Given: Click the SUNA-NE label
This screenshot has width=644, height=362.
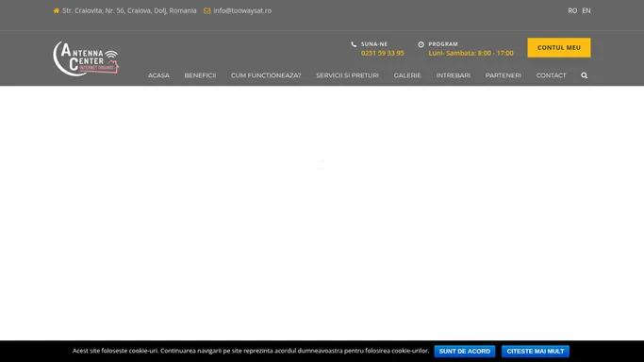Looking at the screenshot, I should 374,44.
